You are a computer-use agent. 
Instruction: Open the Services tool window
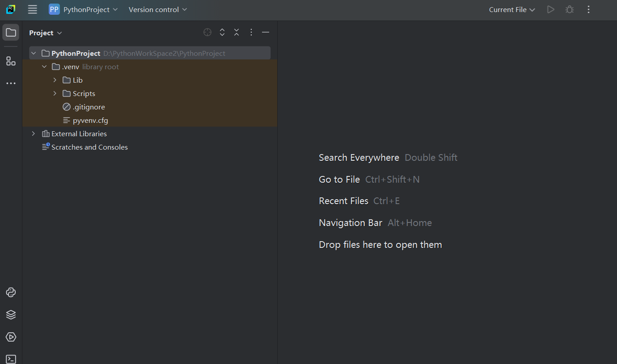pyautogui.click(x=11, y=337)
